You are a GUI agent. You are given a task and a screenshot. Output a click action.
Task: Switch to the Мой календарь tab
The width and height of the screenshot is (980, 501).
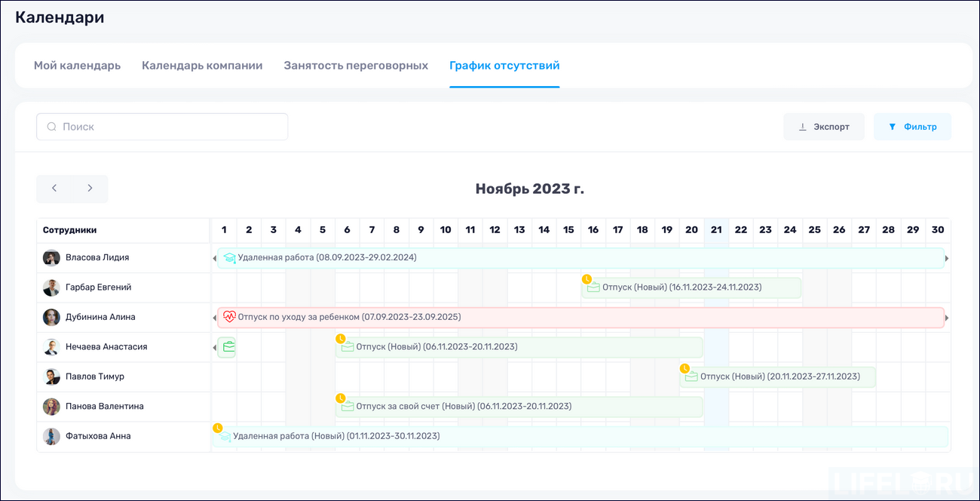[76, 65]
